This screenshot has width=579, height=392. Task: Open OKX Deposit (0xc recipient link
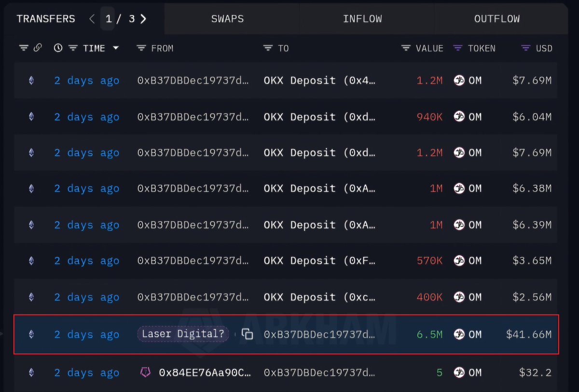[x=319, y=297]
